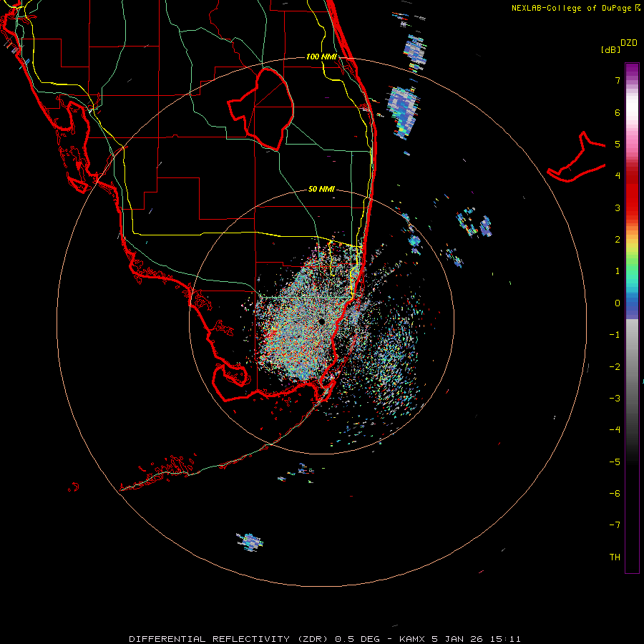Click the KAMX radar site black dot
644x644 pixels.
click(x=321, y=321)
